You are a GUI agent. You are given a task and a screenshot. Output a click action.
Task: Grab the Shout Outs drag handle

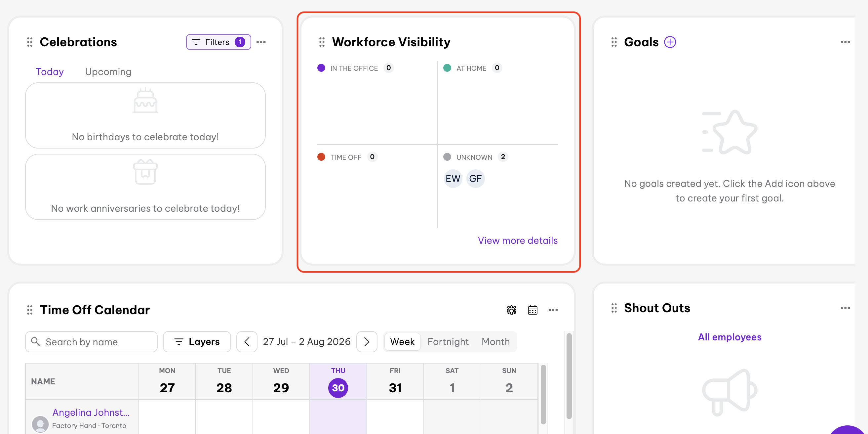click(x=614, y=308)
